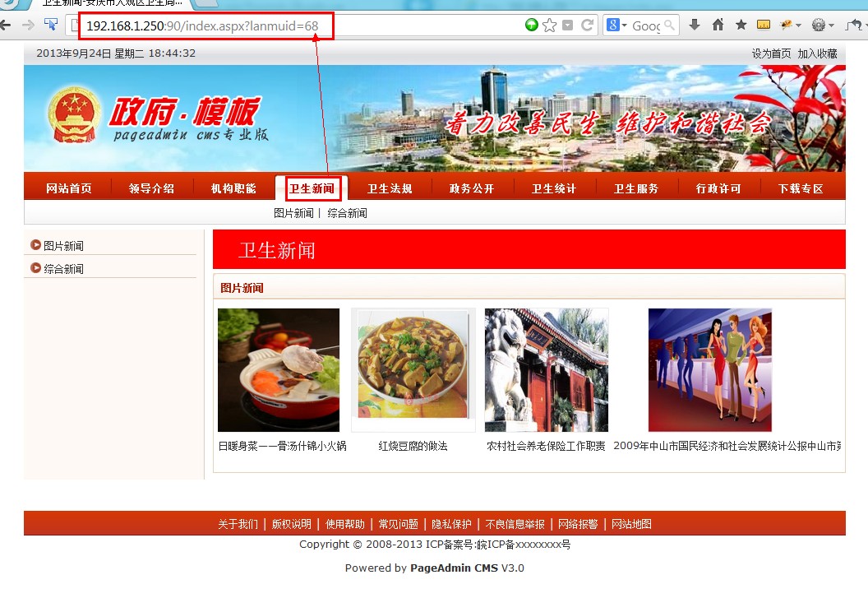The image size is (868, 598).
Task: Bookmark this page with the star outline icon
Action: [x=549, y=25]
